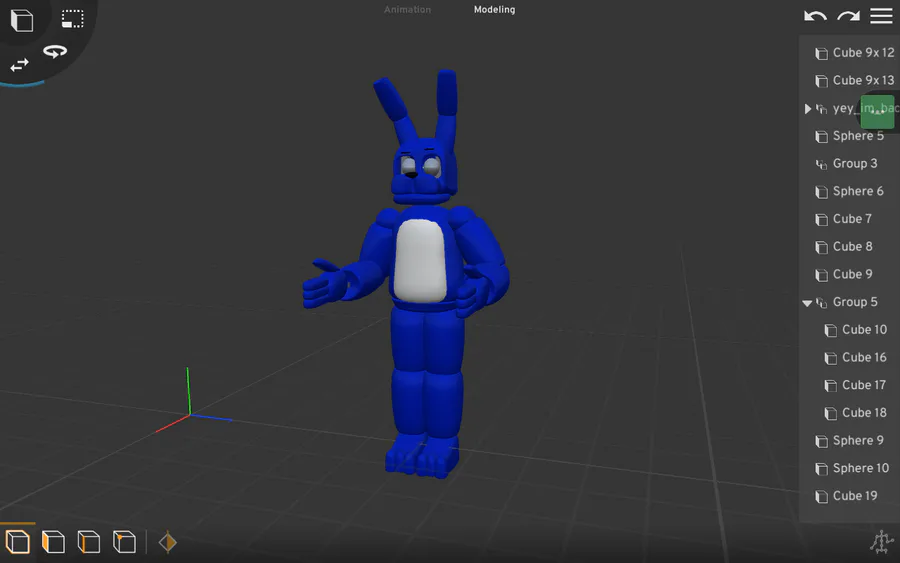Click the orange diamond keyframe icon
900x563 pixels.
[x=168, y=542]
